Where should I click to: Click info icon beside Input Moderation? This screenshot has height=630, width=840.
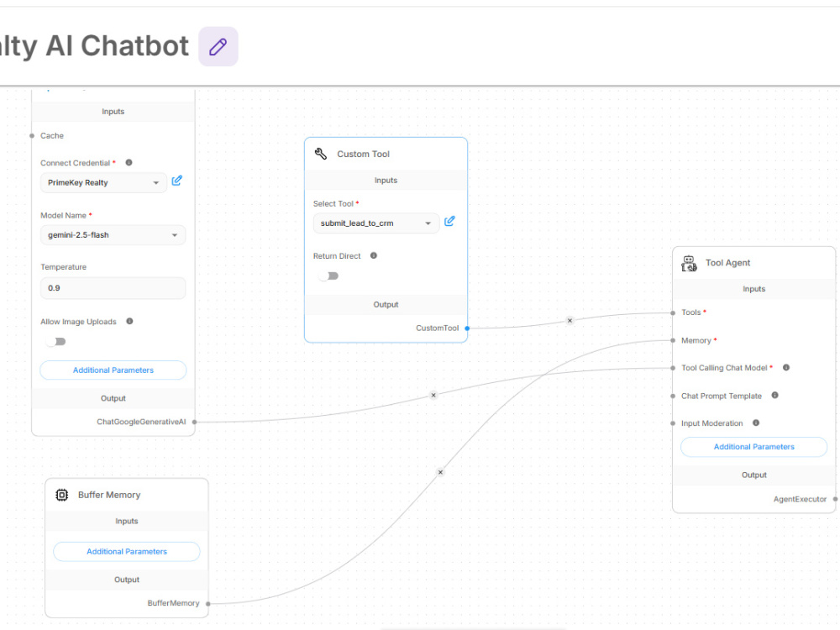click(x=756, y=423)
